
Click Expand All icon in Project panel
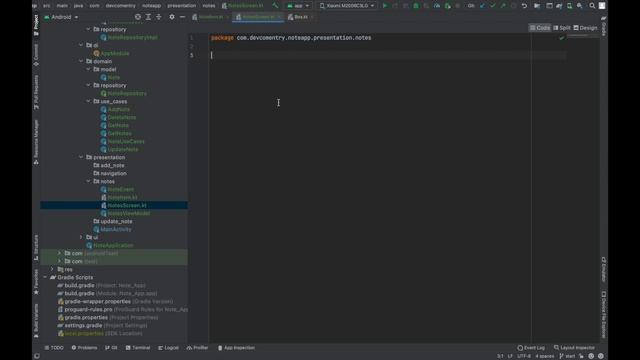pos(148,17)
